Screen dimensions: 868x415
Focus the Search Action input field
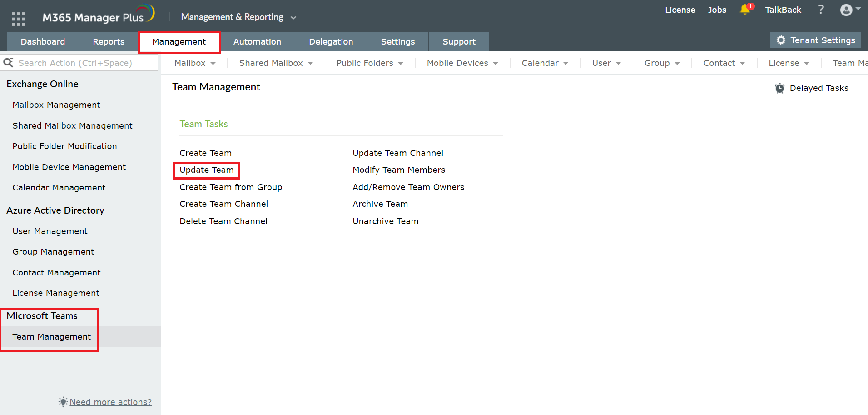[x=79, y=63]
